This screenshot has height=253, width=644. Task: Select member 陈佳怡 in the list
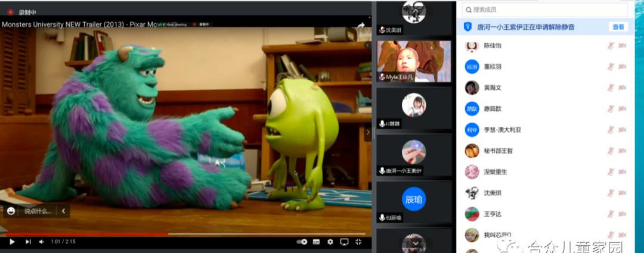[x=546, y=45]
